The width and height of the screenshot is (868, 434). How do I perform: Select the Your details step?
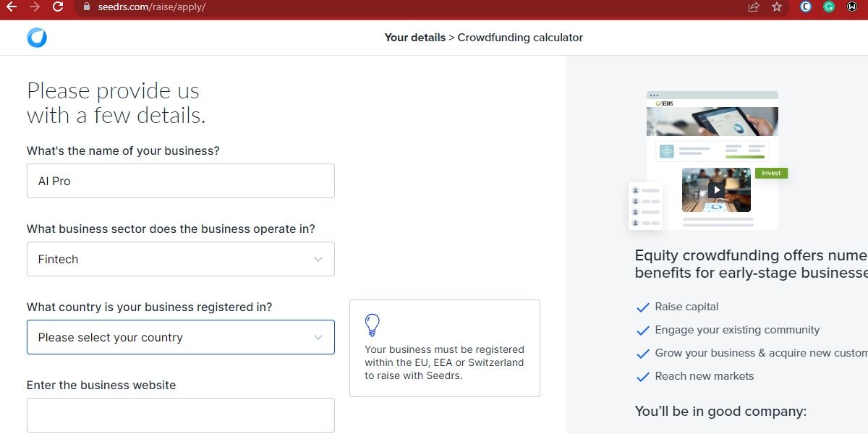click(x=414, y=37)
